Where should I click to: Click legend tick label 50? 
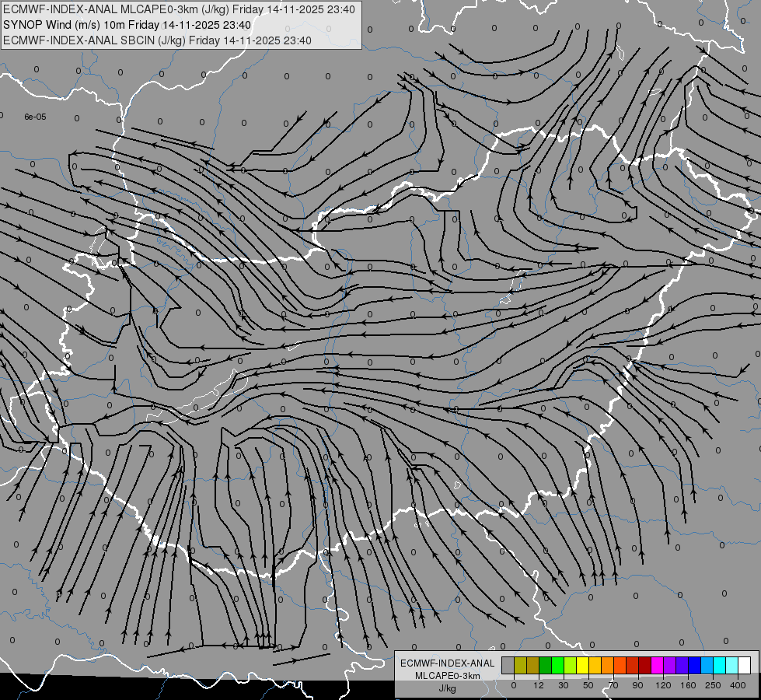[588, 685]
